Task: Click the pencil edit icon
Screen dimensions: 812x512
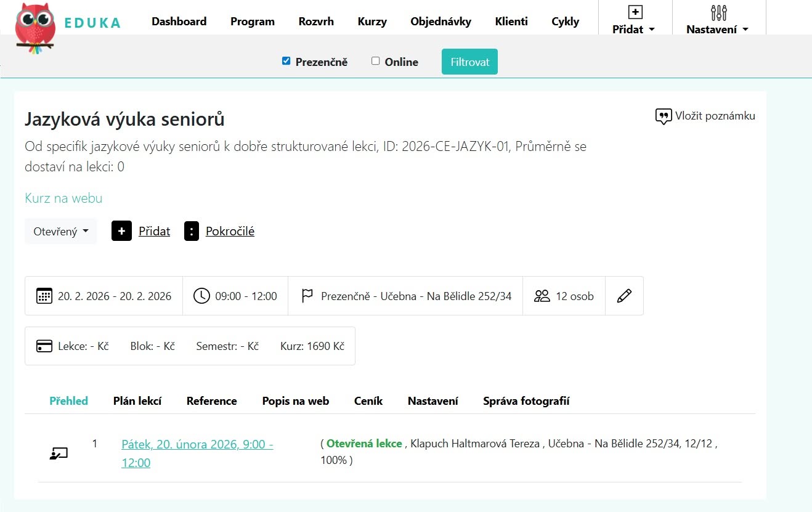Action: (x=624, y=296)
